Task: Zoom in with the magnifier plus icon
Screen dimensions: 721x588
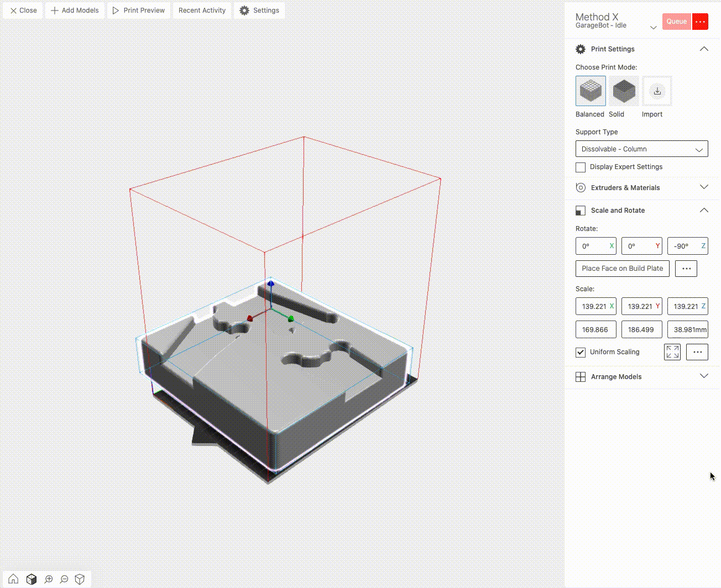Action: click(49, 579)
